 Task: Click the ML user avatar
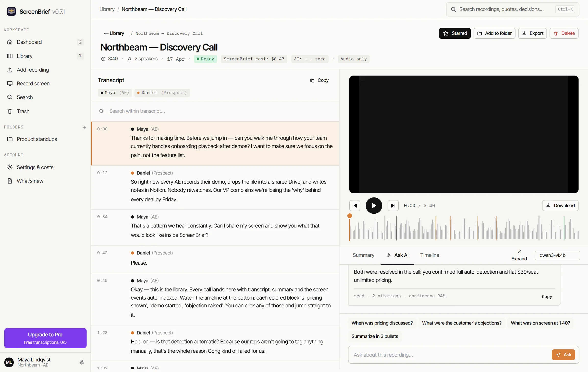9,362
